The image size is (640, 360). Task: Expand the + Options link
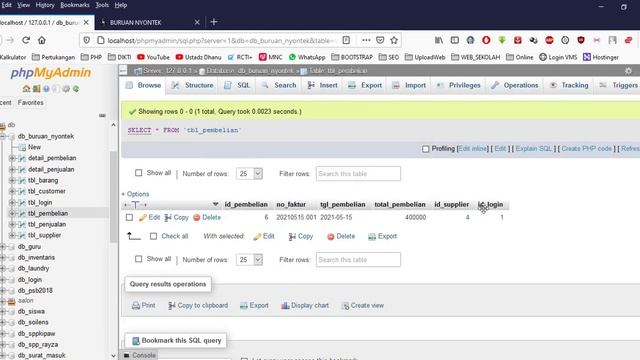pyautogui.click(x=136, y=194)
